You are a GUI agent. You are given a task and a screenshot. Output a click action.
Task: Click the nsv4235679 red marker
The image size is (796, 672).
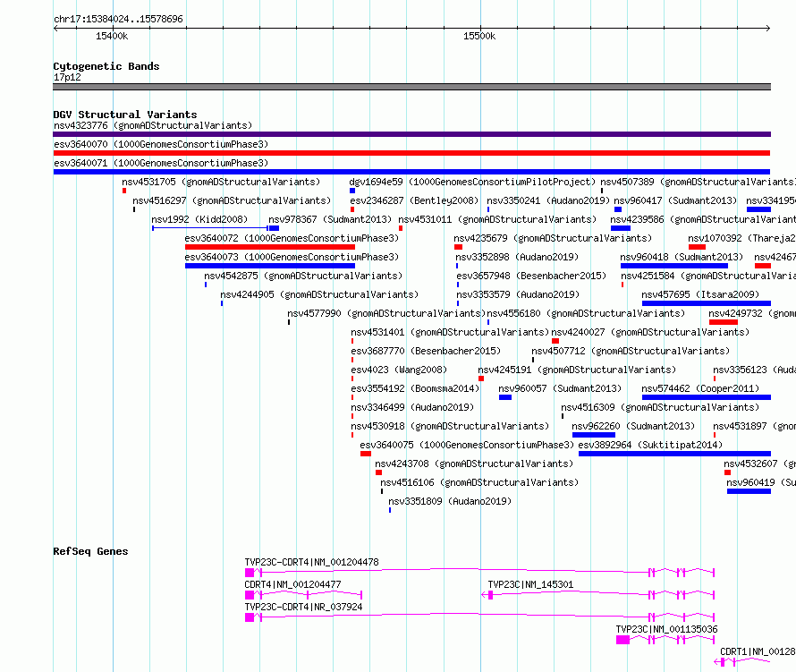[459, 247]
